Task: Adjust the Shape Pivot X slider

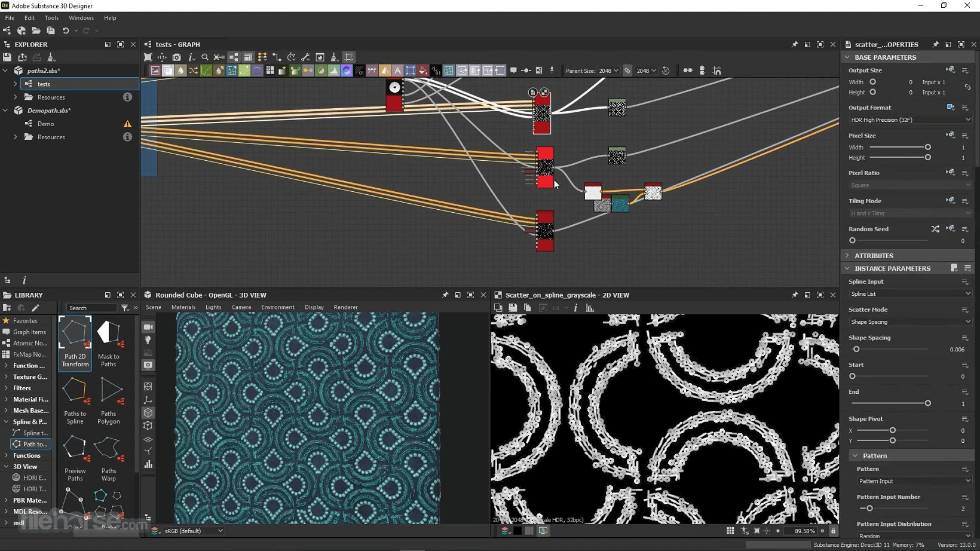Action: [x=892, y=430]
